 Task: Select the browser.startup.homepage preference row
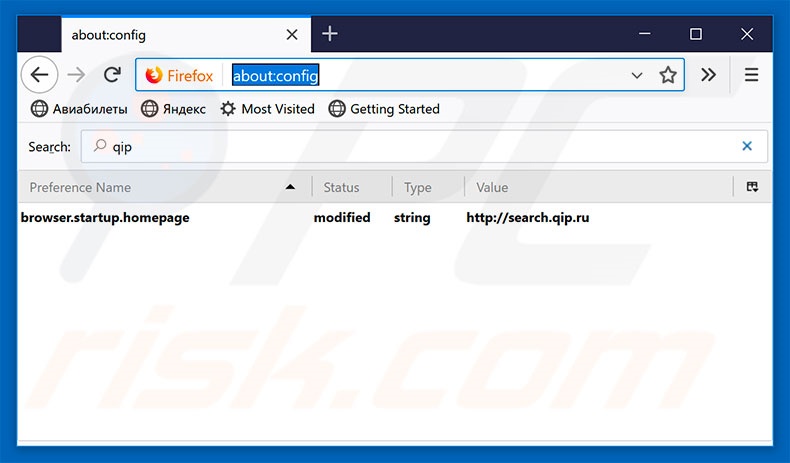click(395, 218)
